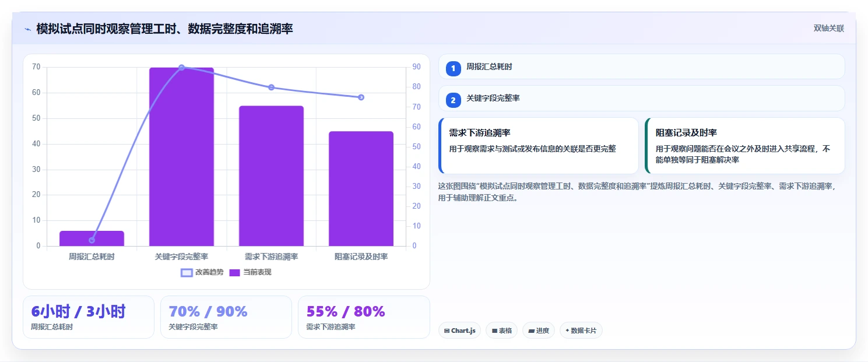The image size is (868, 362).
Task: Click the left axis value 70
Action: (36, 67)
